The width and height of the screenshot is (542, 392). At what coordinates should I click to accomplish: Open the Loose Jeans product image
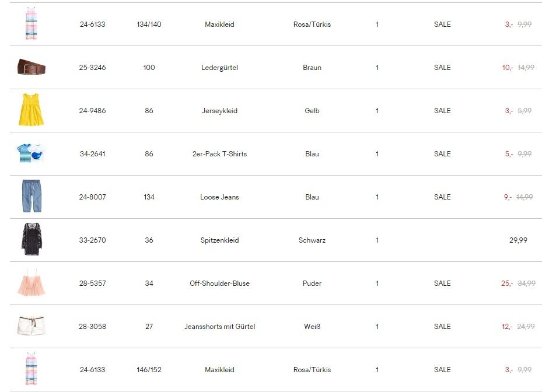[x=32, y=196]
